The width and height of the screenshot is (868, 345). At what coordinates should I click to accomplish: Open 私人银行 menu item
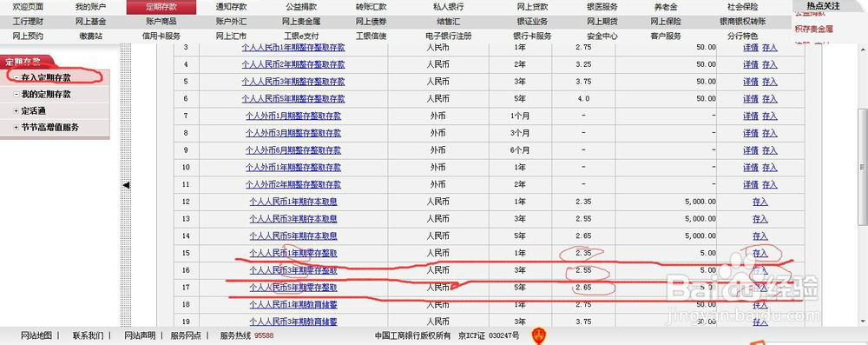pyautogui.click(x=449, y=7)
